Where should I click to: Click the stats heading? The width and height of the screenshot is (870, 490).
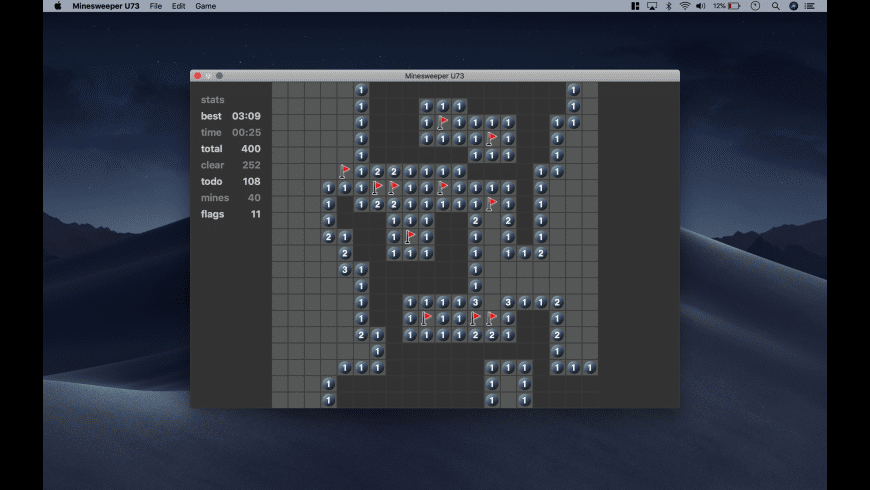pos(213,100)
